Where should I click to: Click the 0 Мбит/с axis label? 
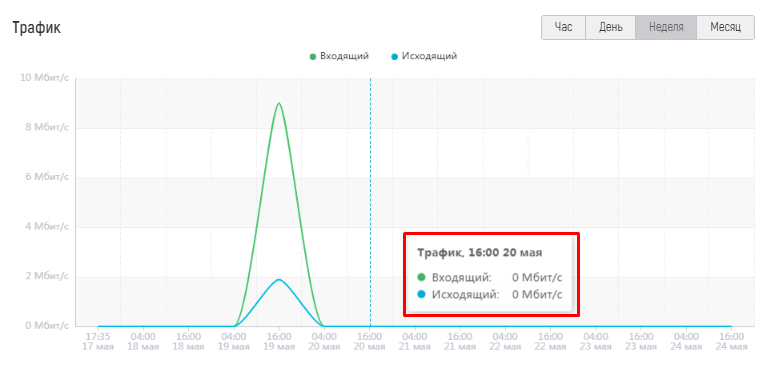click(46, 326)
